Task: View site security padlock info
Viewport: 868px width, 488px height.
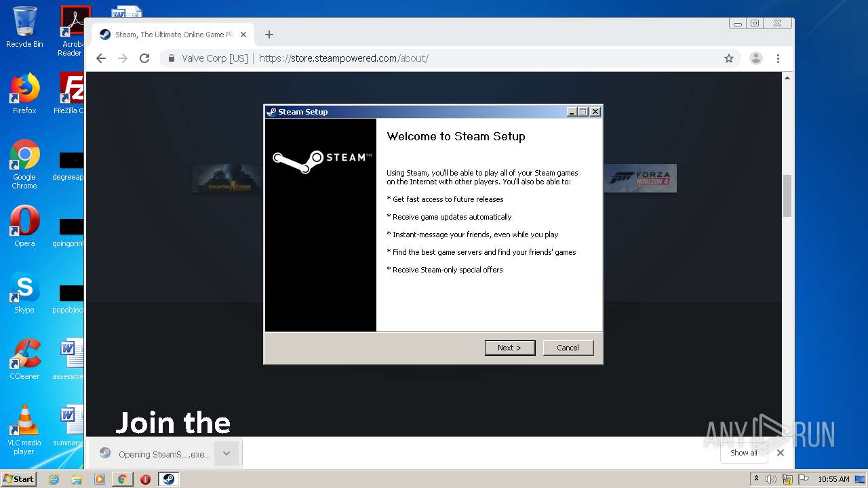Action: click(x=172, y=58)
